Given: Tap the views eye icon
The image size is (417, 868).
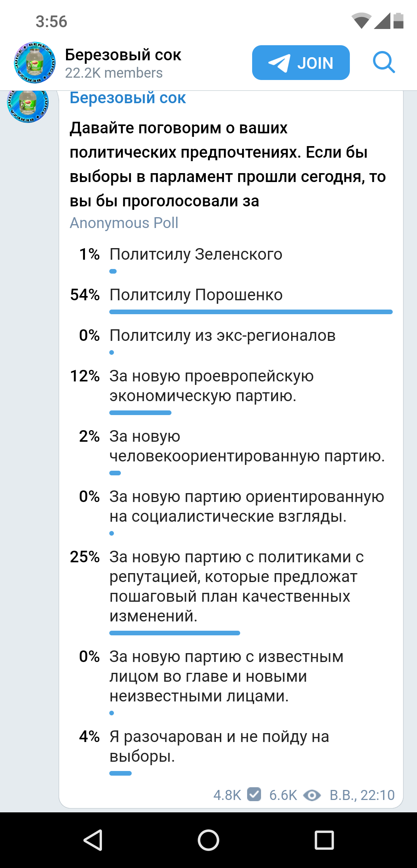Looking at the screenshot, I should coord(312,795).
